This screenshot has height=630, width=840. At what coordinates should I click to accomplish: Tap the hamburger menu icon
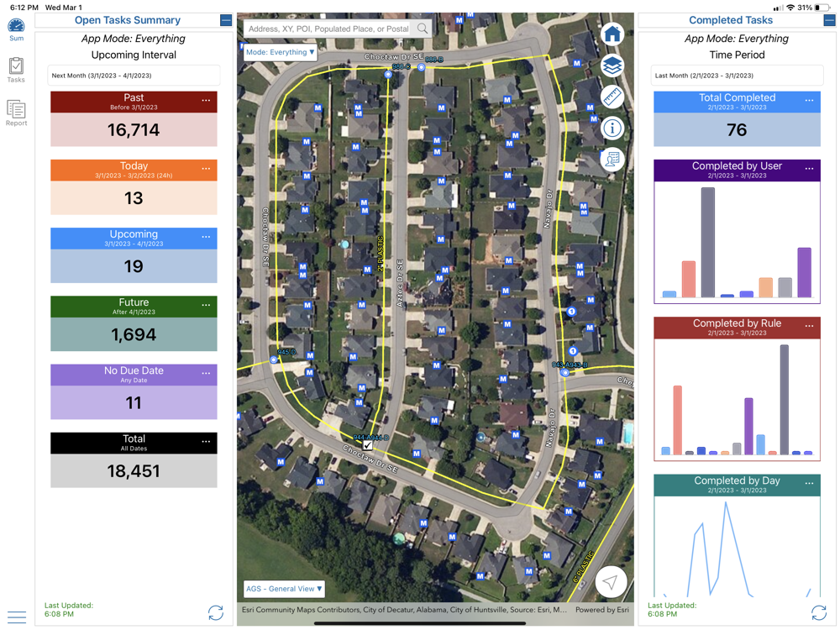tap(17, 617)
